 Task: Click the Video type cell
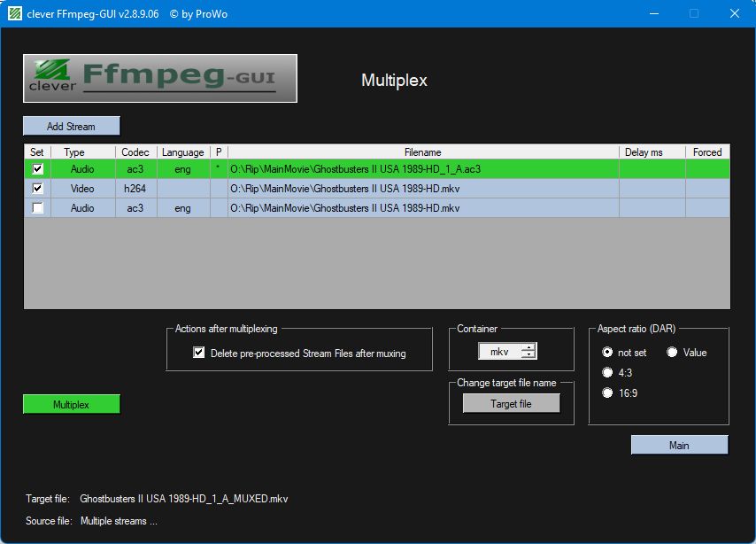(83, 188)
